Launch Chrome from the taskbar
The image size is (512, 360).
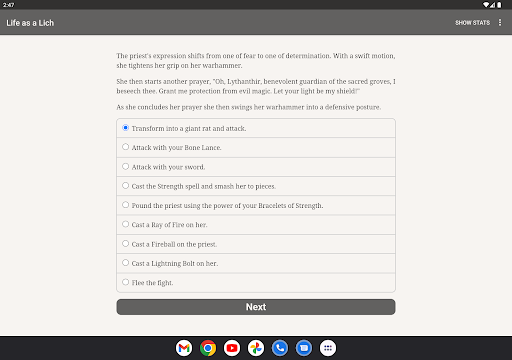[x=208, y=348]
